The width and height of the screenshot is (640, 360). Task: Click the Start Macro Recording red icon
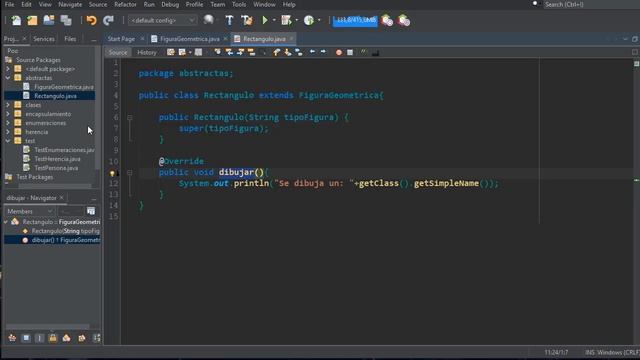[339, 53]
